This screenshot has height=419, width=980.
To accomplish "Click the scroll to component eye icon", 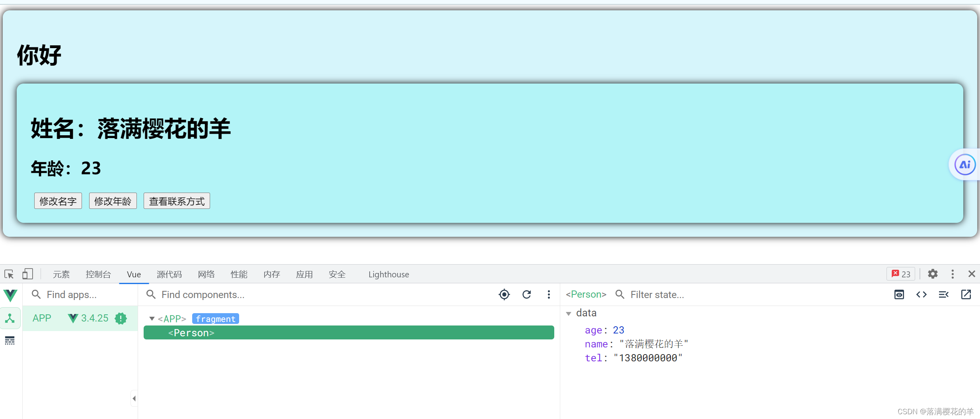I will click(x=899, y=294).
